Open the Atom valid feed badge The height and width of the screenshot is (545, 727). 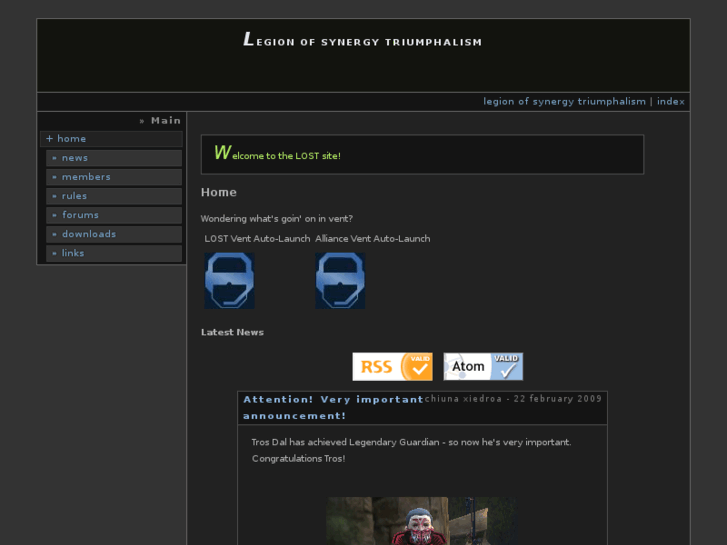483,366
